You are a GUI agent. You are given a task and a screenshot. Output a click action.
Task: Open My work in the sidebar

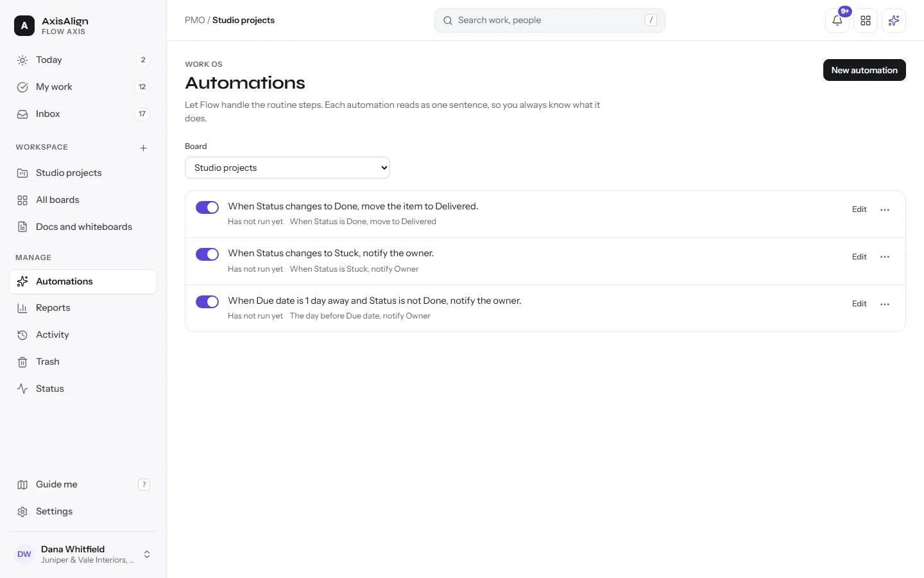(83, 87)
